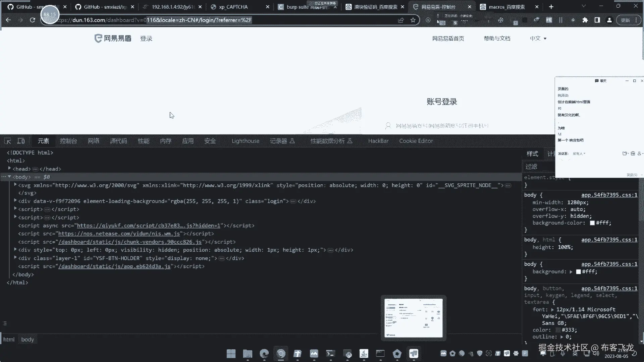Click the #fff background-color swatch
Viewport: 644px width, 362px height.
pyautogui.click(x=592, y=223)
